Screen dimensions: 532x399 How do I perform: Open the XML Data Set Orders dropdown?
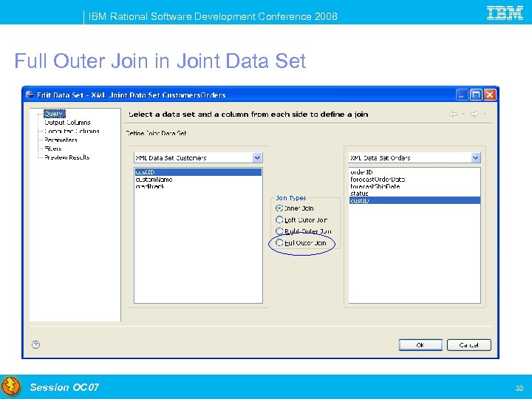(x=476, y=158)
